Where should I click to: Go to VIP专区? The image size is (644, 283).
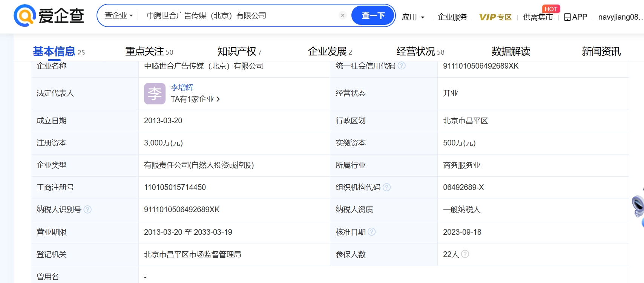495,17
